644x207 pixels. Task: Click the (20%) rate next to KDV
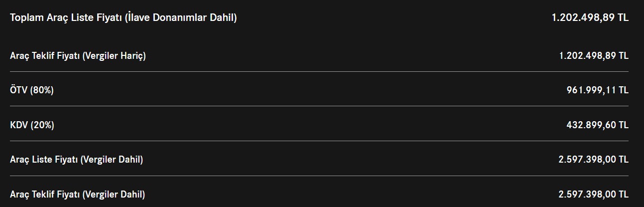42,125
